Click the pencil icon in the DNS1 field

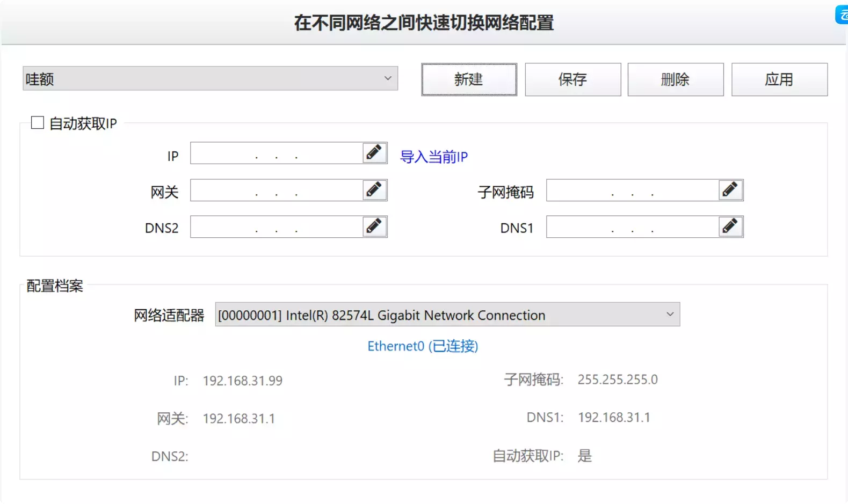click(x=730, y=227)
